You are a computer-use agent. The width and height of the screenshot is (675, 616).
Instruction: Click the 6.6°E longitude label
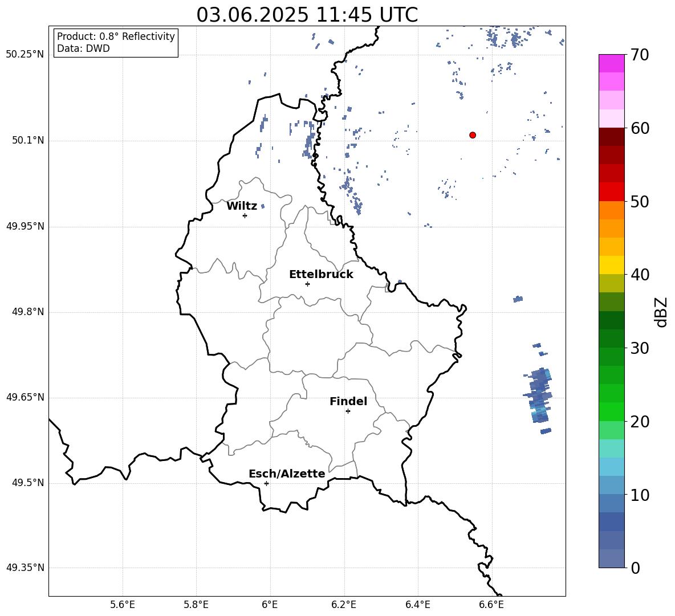coord(491,605)
